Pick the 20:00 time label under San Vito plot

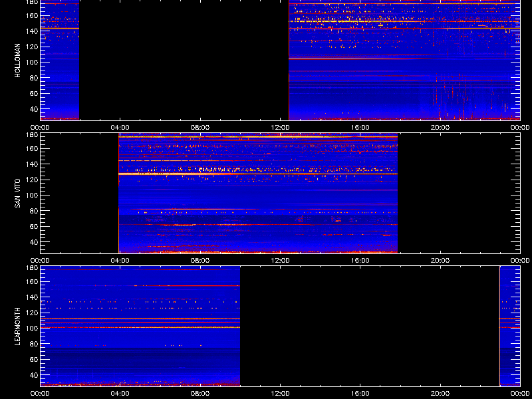point(440,261)
